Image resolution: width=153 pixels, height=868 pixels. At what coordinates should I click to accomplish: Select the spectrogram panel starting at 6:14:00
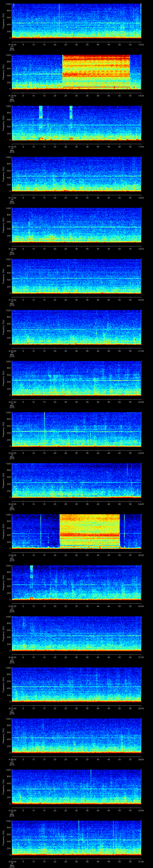(x=77, y=21)
